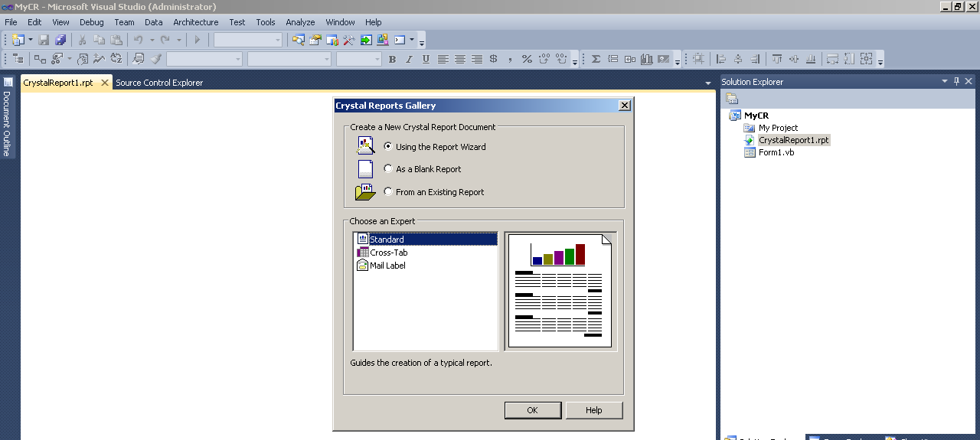The image size is (980, 440).
Task: Click the Save All icon
Action: 60,40
